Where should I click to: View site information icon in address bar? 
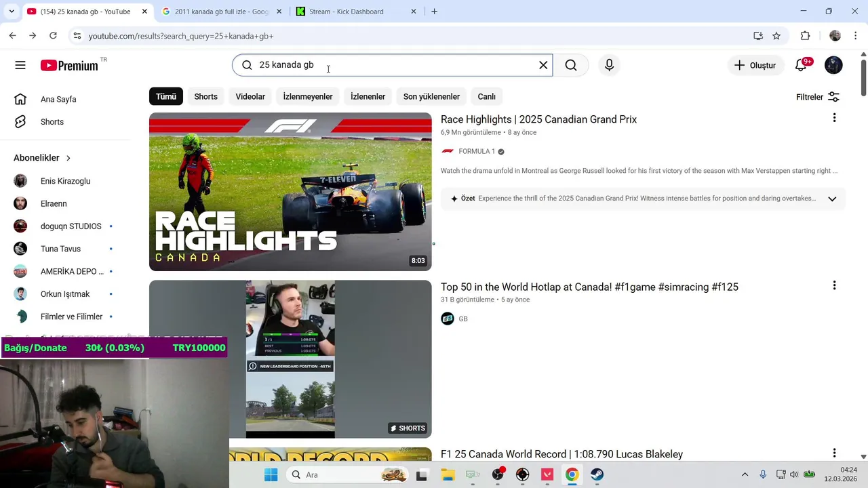point(77,36)
